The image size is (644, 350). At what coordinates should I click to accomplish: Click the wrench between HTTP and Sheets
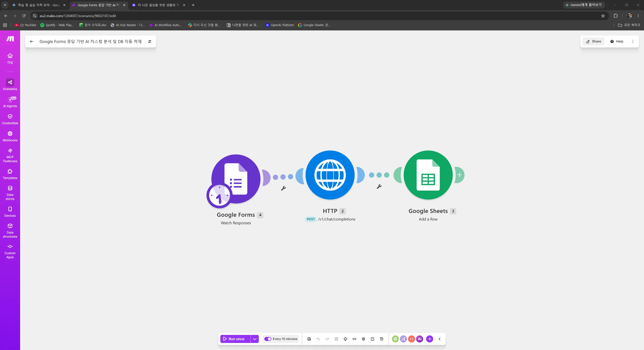[379, 187]
